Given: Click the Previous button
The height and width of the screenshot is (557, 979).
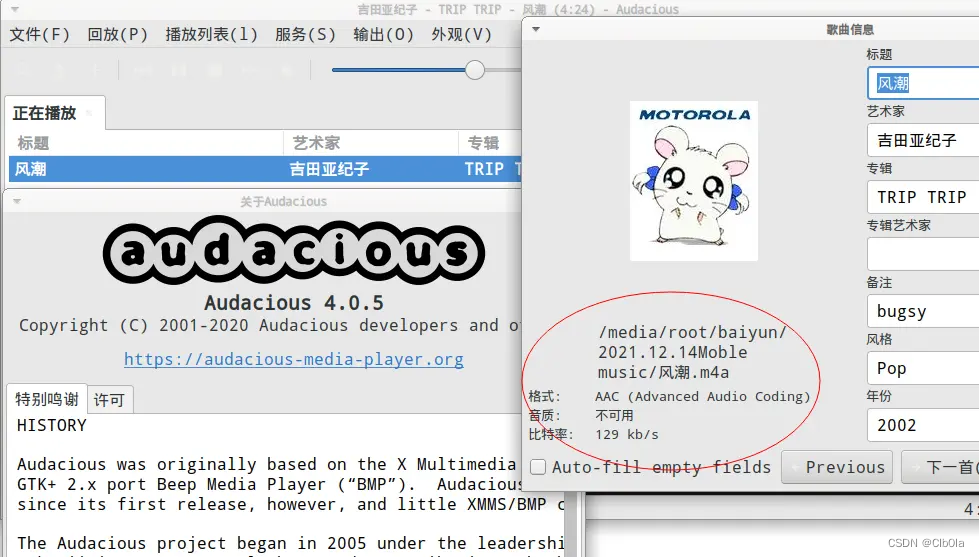Looking at the screenshot, I should point(837,467).
